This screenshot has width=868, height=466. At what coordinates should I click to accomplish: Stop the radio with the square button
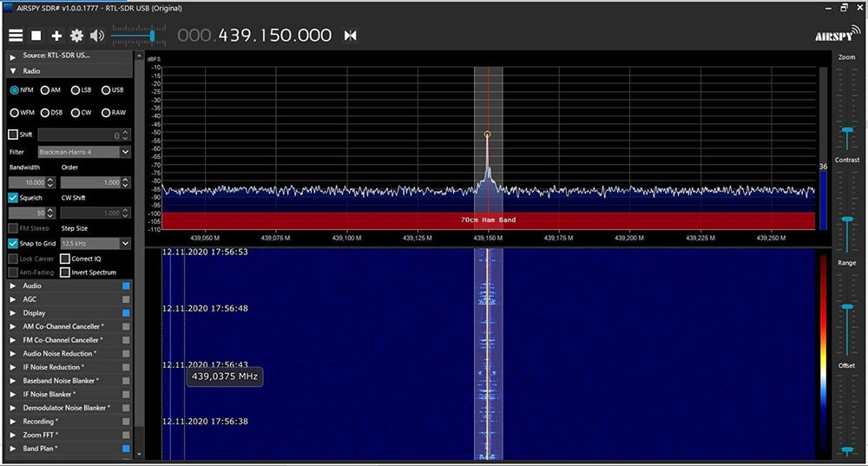coord(36,36)
